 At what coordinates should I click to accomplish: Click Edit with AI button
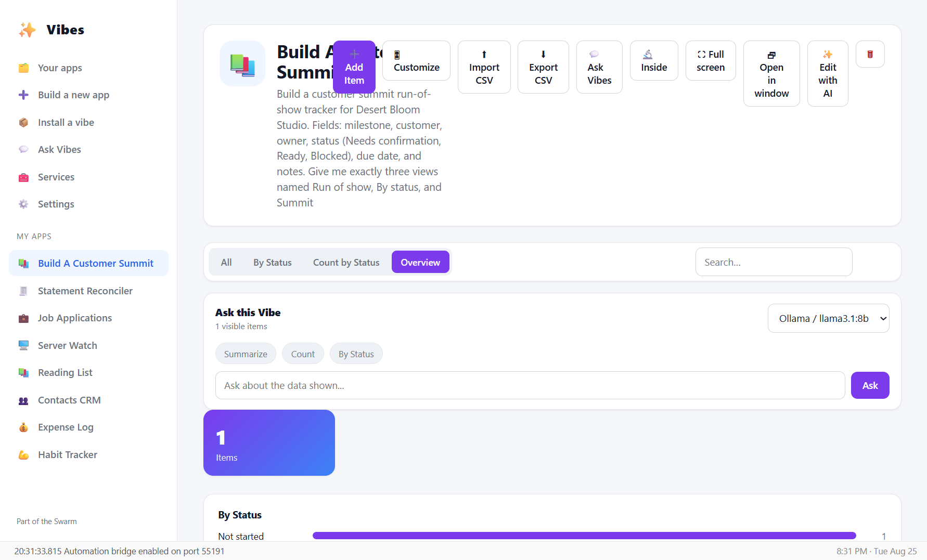[x=828, y=74]
